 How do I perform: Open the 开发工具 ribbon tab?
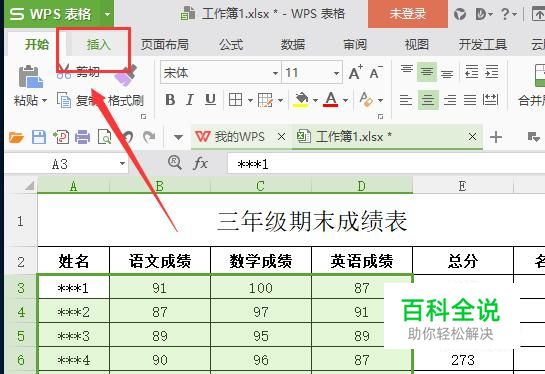click(483, 44)
